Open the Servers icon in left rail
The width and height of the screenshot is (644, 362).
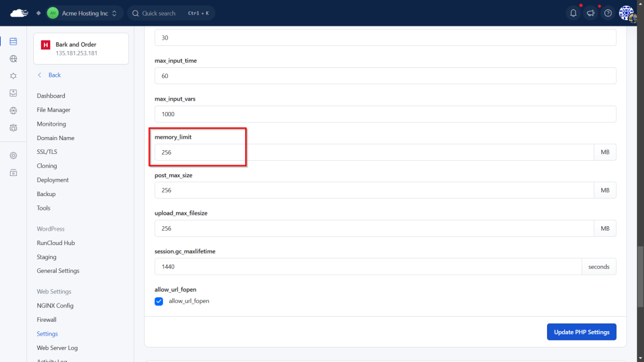coord(13,42)
